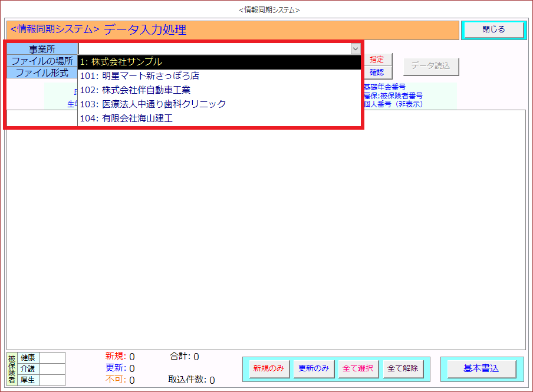The width and height of the screenshot is (533, 392).
Task: Click the 確認 button
Action: pyautogui.click(x=377, y=73)
